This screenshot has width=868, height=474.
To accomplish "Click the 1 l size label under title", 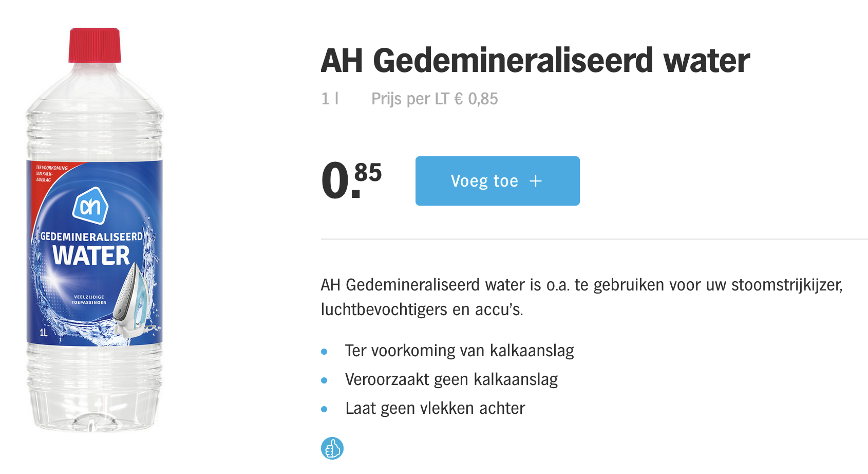I will pos(330,99).
